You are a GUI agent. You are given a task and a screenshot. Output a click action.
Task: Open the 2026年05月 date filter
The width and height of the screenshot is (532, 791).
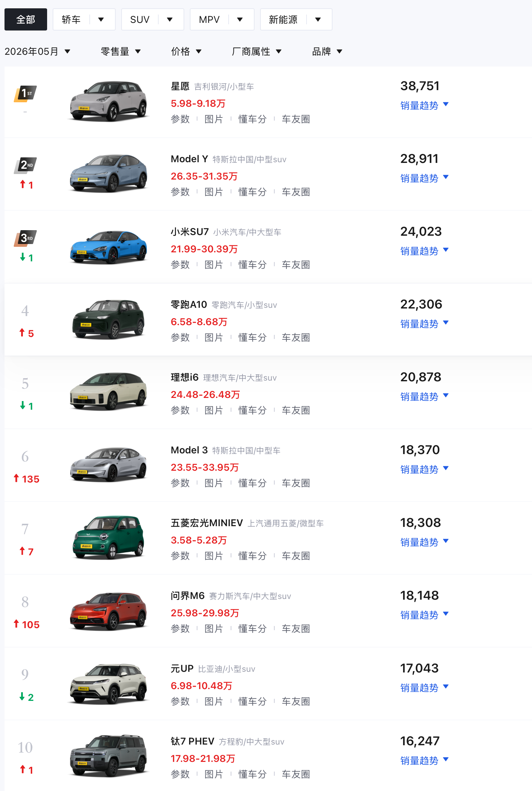click(x=37, y=52)
